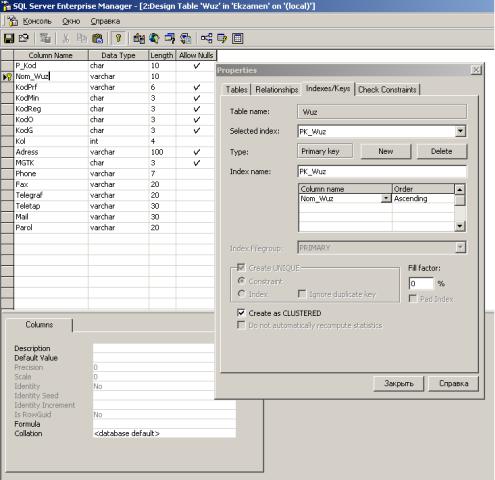This screenshot has width=495, height=480.
Task: Toggle Allow Nulls for Adress
Action: (197, 152)
